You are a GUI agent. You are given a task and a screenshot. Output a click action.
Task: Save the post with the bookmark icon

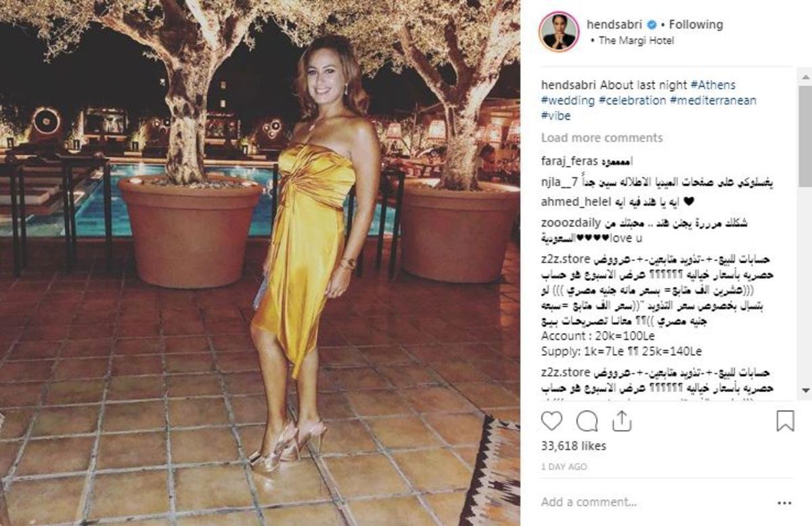[x=785, y=420]
